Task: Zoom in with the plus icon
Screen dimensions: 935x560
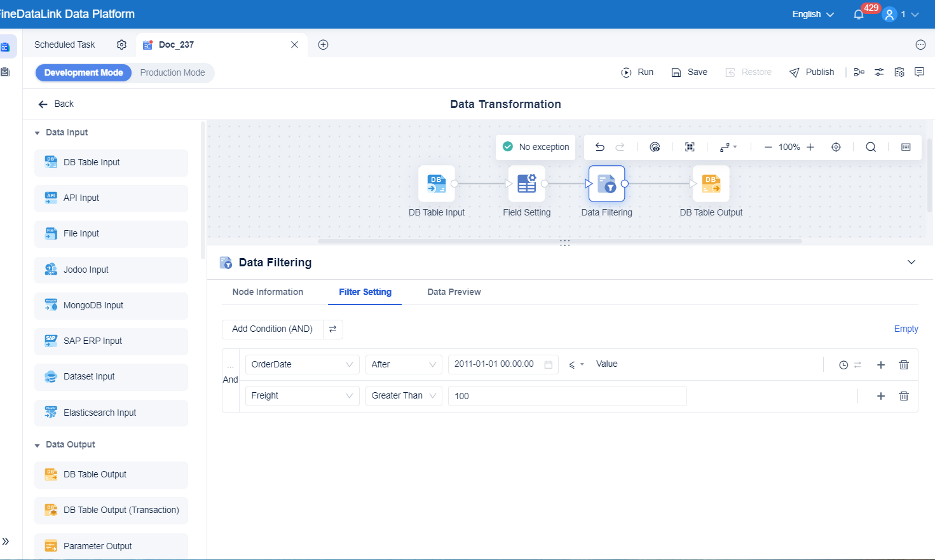Action: pyautogui.click(x=811, y=147)
